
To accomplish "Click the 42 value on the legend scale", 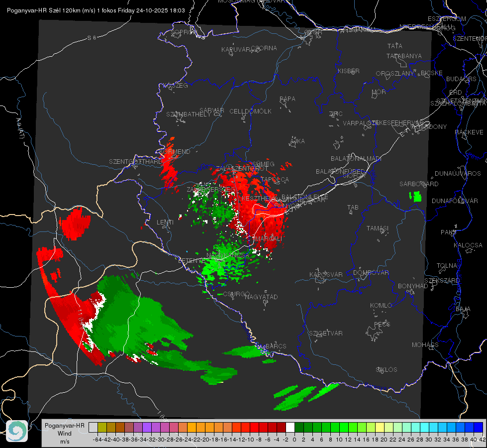I will (x=482, y=440).
